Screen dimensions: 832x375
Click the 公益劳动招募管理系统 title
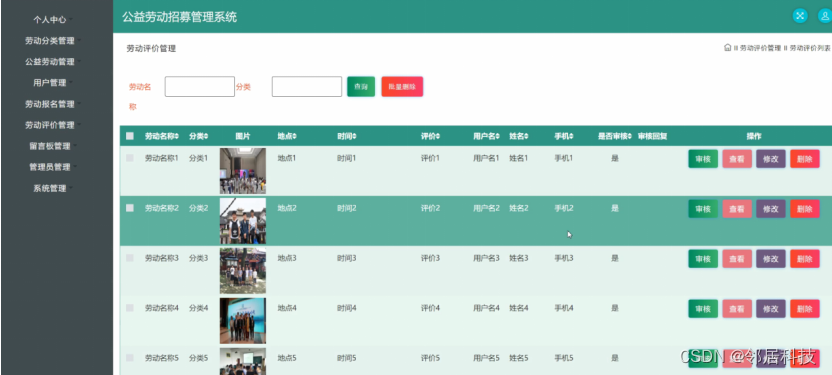pyautogui.click(x=179, y=17)
